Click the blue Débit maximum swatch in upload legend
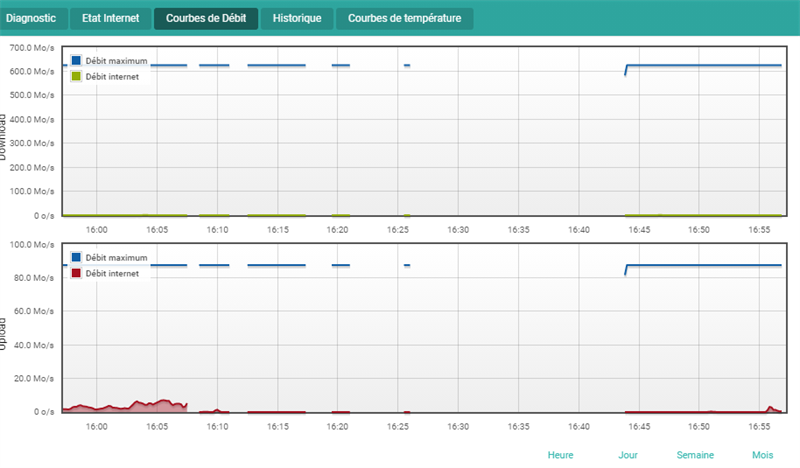This screenshot has height=468, width=800. [76, 258]
